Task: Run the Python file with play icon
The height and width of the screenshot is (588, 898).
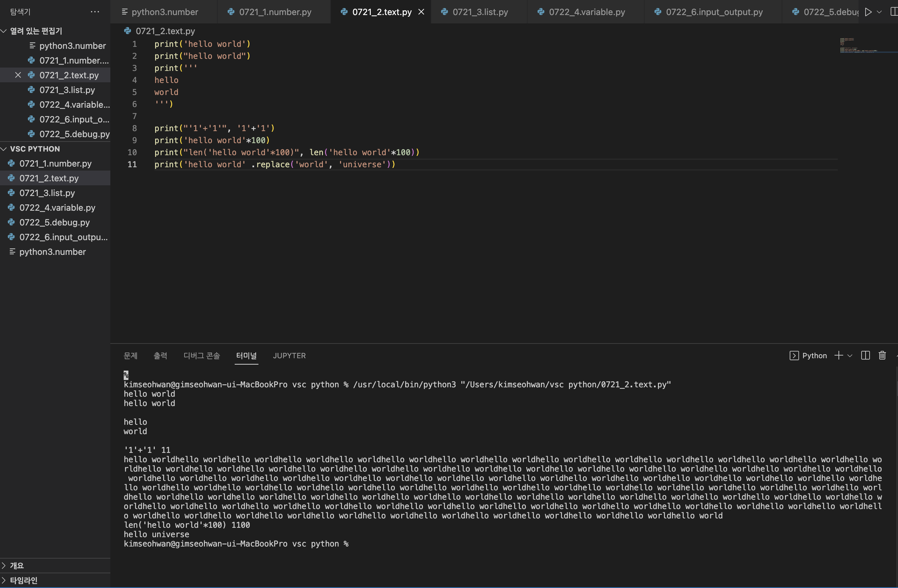Action: 868,12
